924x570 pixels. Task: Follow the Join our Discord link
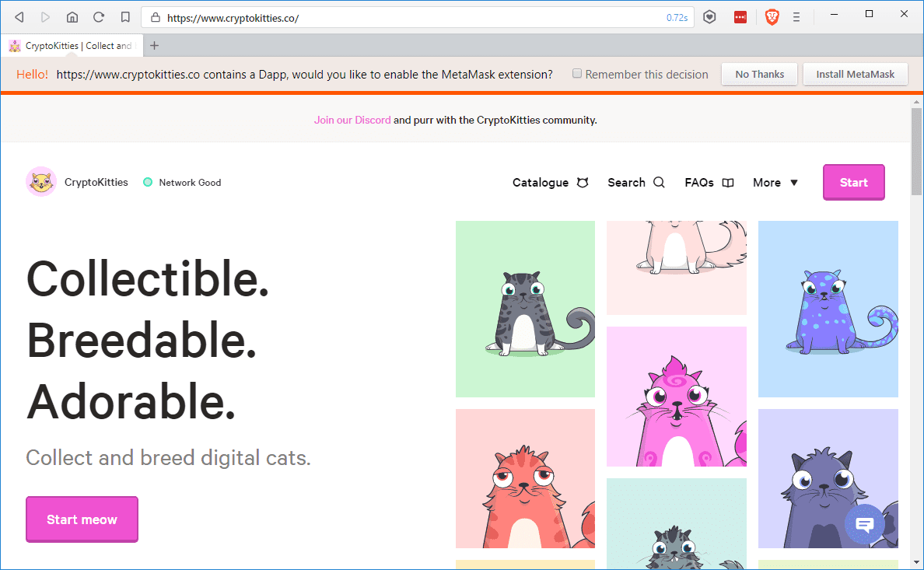[352, 121]
